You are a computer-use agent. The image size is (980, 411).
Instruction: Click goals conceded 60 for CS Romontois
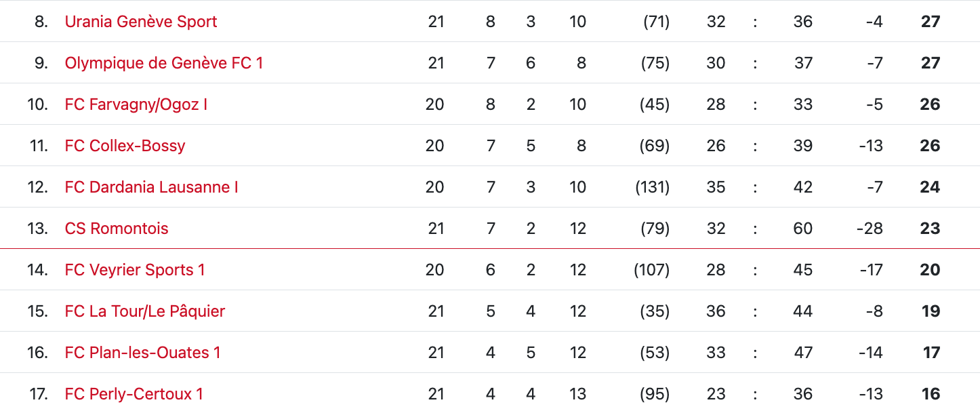(x=803, y=229)
